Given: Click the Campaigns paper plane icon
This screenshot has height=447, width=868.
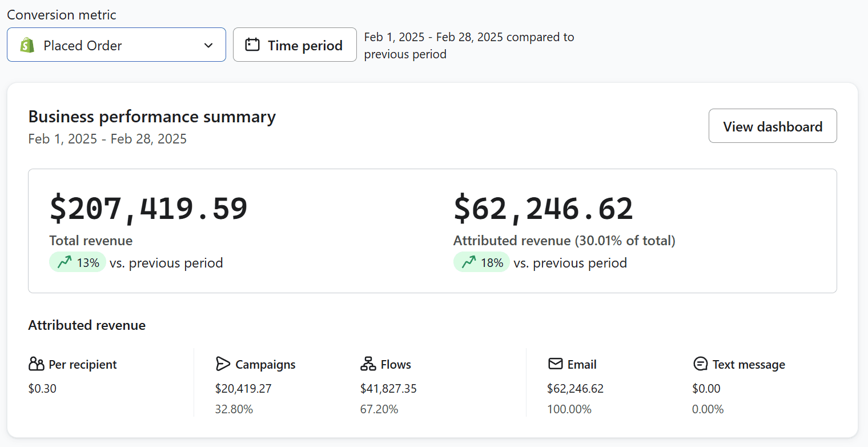Looking at the screenshot, I should [223, 364].
